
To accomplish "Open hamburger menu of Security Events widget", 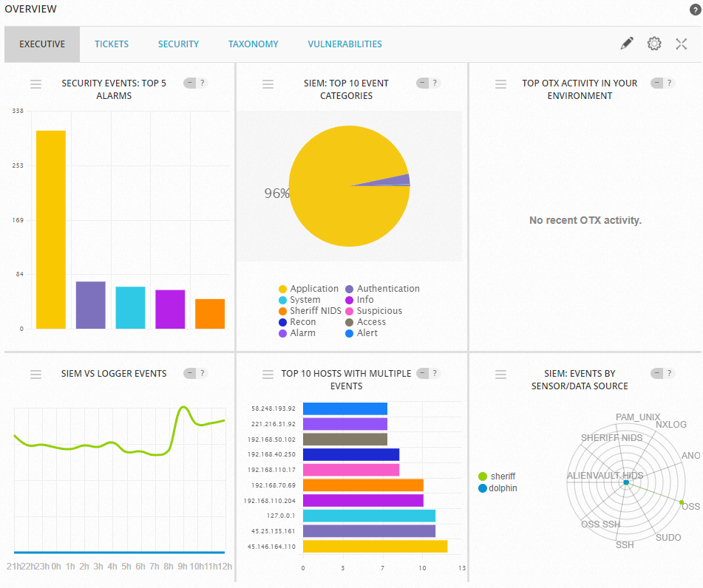I will [x=35, y=84].
